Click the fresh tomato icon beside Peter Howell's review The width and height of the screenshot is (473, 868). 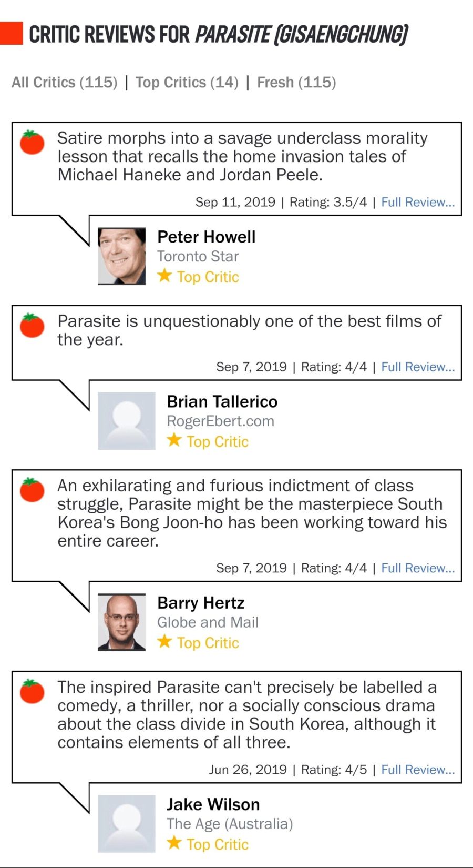tap(32, 143)
